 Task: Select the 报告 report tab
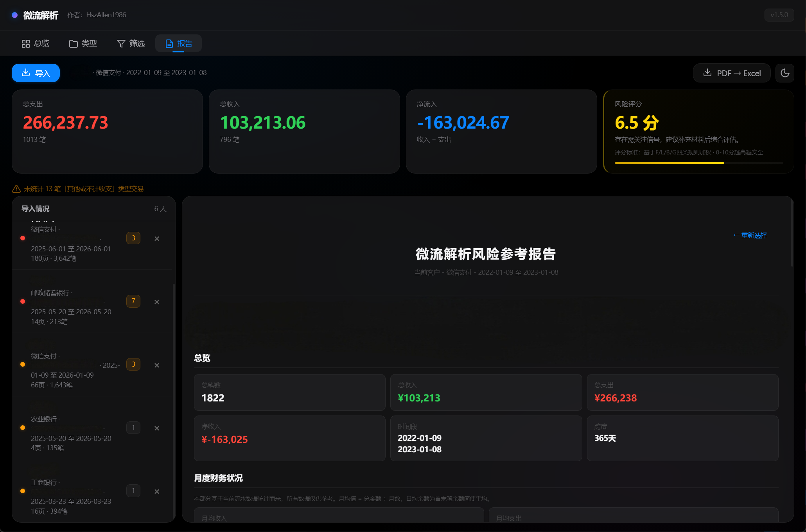point(179,43)
